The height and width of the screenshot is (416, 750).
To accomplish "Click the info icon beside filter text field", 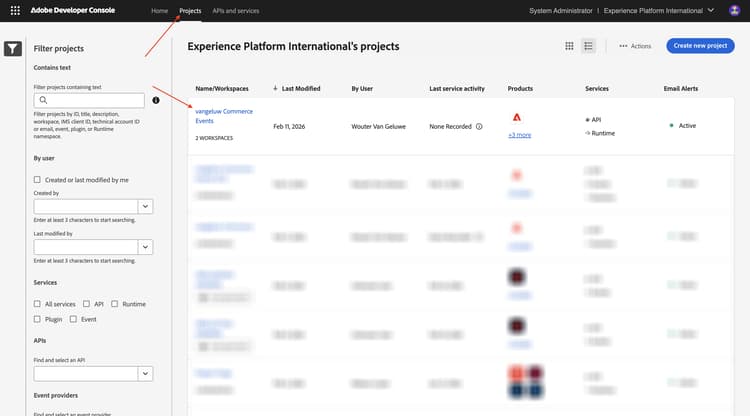I will pos(156,100).
